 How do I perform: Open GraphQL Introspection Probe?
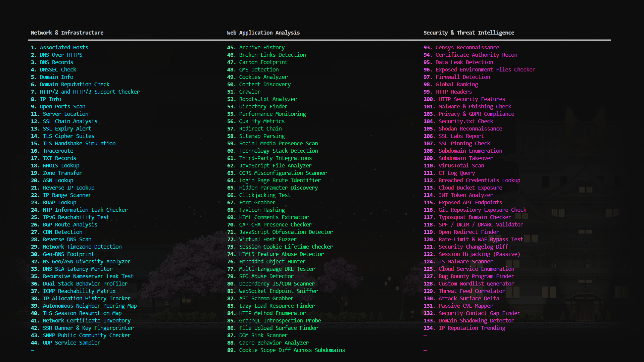click(280, 321)
